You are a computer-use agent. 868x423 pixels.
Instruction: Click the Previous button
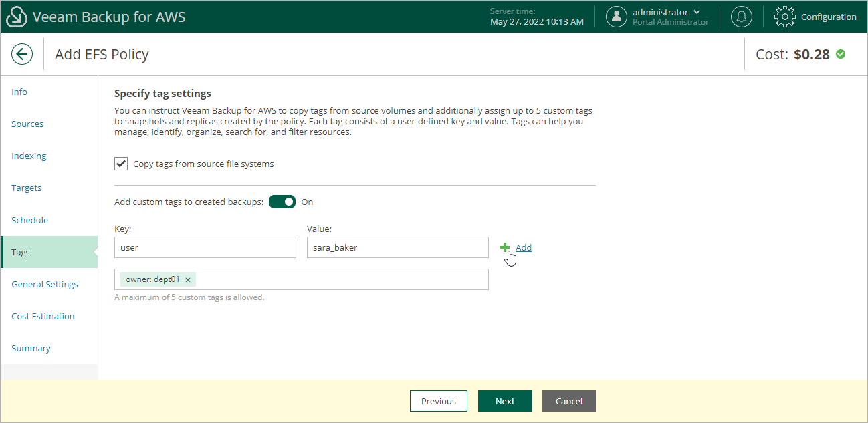[439, 401]
